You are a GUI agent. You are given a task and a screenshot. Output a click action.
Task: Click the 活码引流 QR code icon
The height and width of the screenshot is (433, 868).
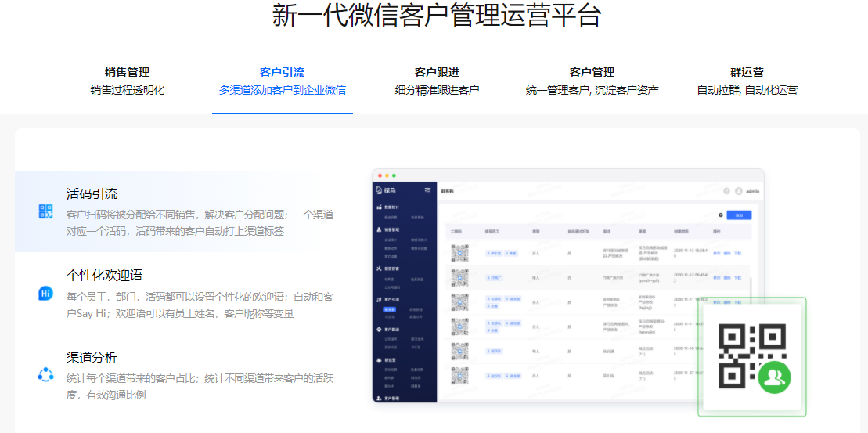[45, 211]
